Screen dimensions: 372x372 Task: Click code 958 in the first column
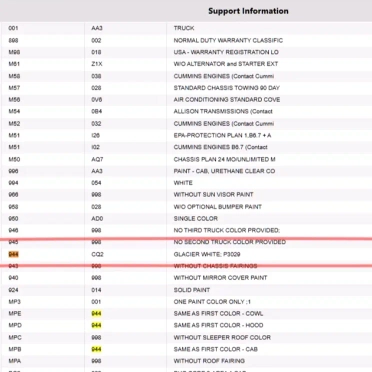[x=13, y=207]
